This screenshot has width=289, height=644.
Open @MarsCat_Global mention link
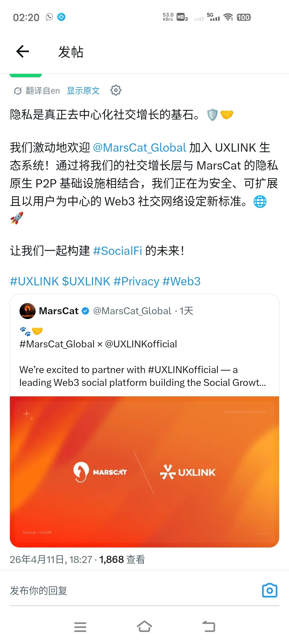pos(139,148)
